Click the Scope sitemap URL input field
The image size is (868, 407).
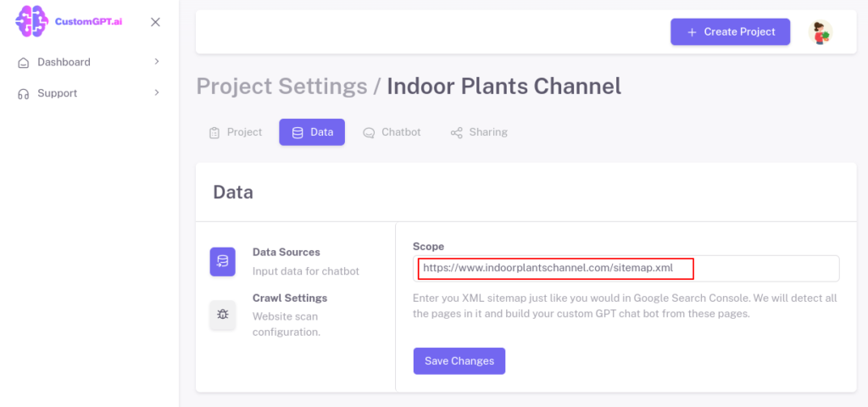click(626, 269)
